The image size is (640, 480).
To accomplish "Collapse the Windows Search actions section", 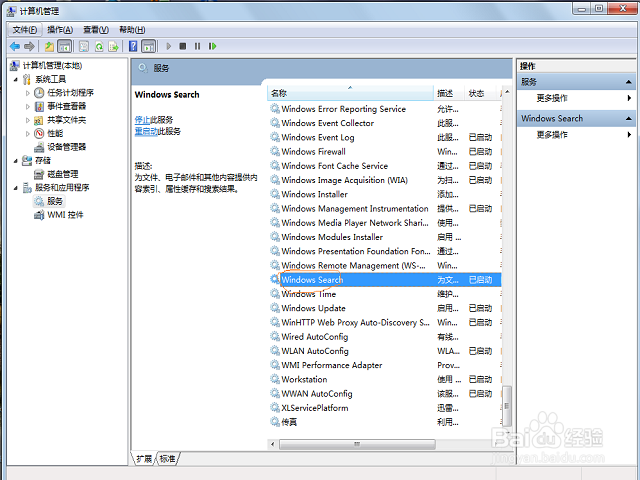I will [x=629, y=118].
